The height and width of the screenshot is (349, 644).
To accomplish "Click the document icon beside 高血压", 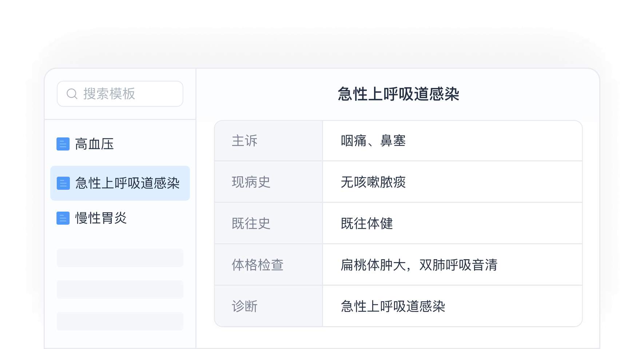I will click(63, 144).
